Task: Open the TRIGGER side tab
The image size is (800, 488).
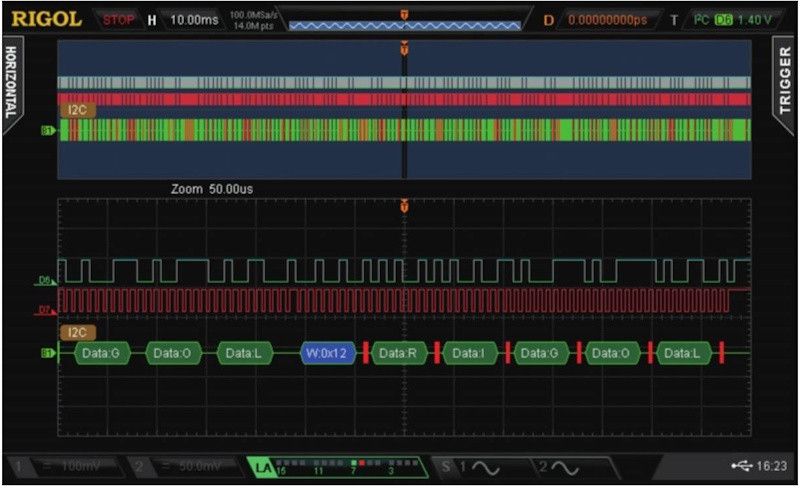Action: (785, 78)
